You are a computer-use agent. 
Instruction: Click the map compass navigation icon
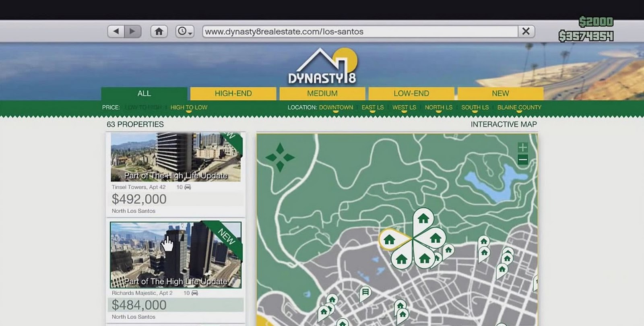point(280,157)
